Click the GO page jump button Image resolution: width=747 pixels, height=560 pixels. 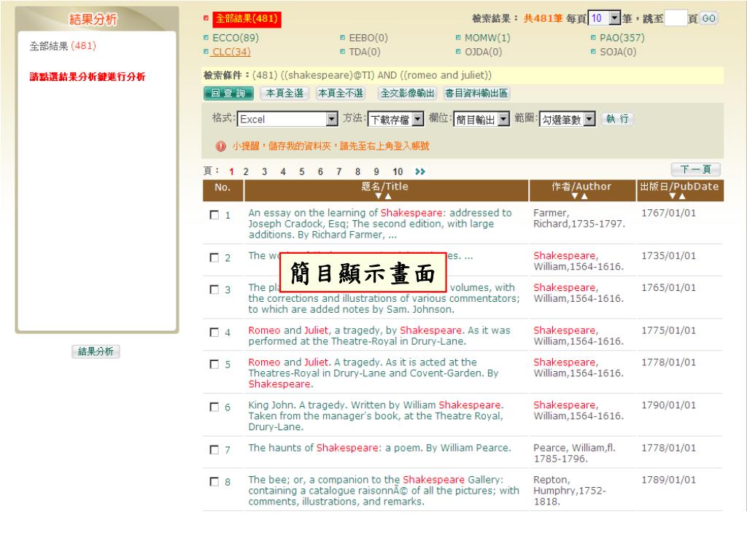(x=708, y=18)
